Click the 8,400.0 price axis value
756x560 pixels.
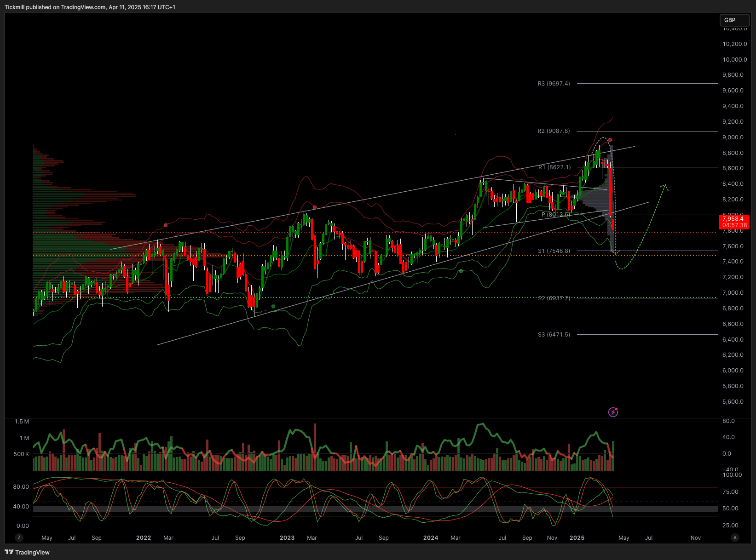(733, 184)
